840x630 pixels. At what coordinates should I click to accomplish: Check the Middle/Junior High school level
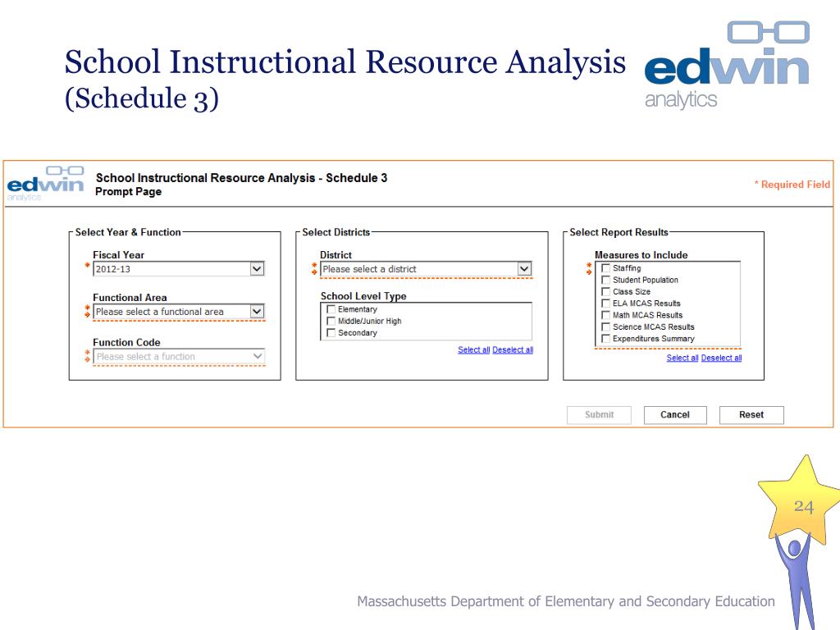click(331, 321)
